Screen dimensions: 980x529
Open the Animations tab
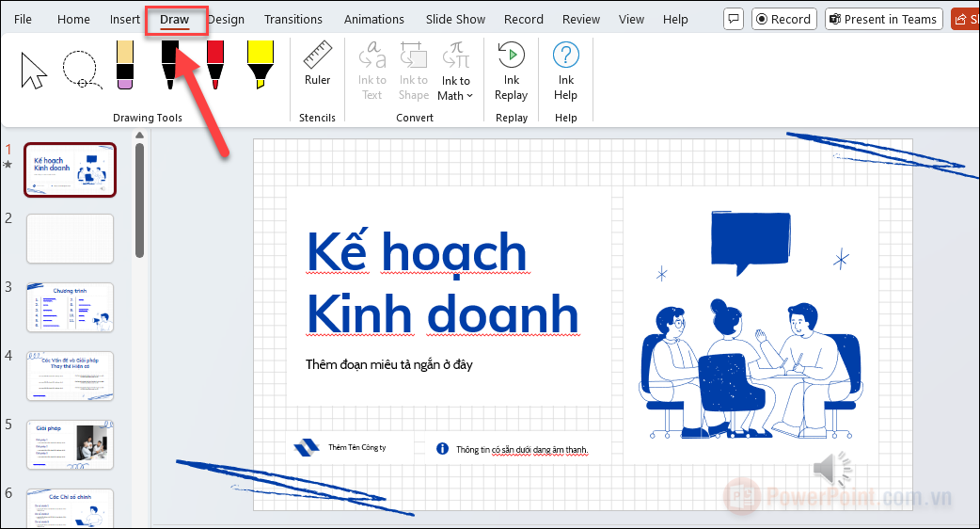(374, 20)
